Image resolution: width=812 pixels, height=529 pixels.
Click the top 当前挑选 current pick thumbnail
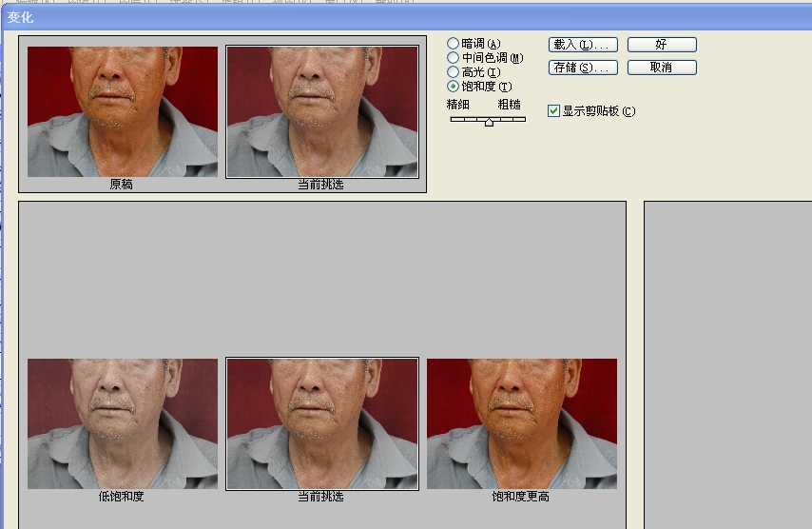tap(322, 112)
